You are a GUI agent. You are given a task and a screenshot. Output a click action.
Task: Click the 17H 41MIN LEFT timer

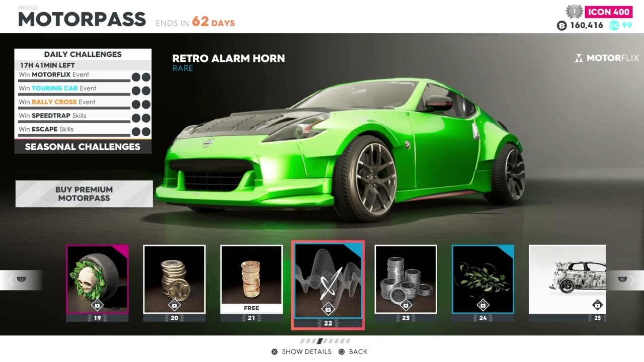47,65
